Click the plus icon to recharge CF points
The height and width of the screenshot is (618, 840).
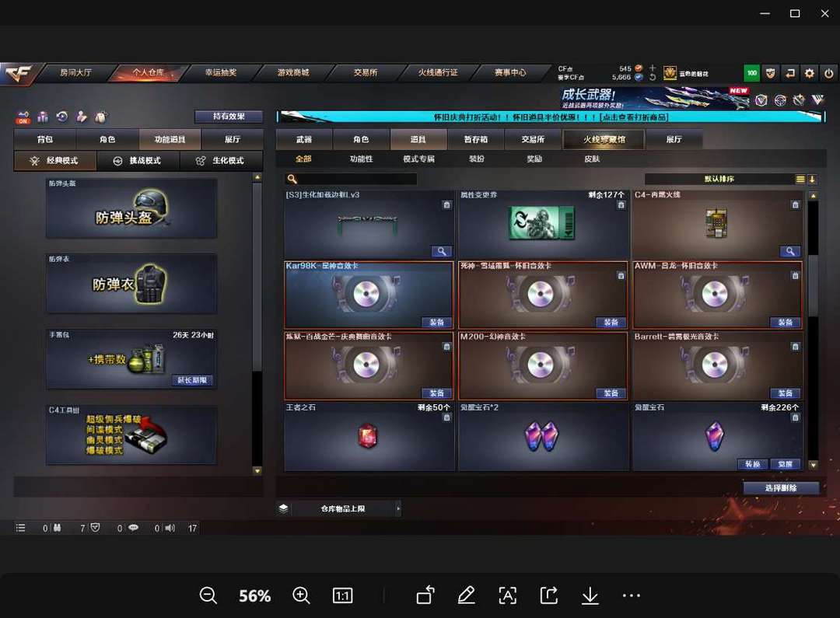pos(653,68)
